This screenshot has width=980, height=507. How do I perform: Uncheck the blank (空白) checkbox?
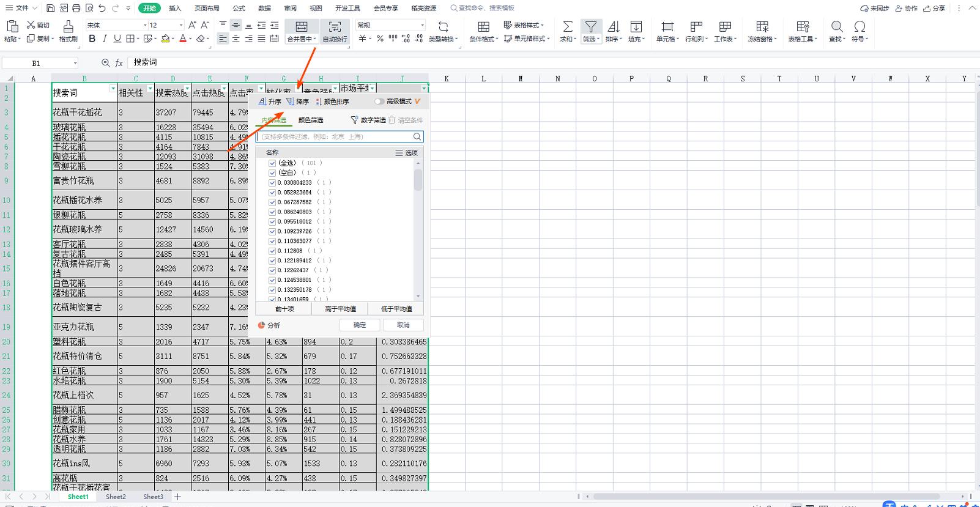(x=272, y=173)
